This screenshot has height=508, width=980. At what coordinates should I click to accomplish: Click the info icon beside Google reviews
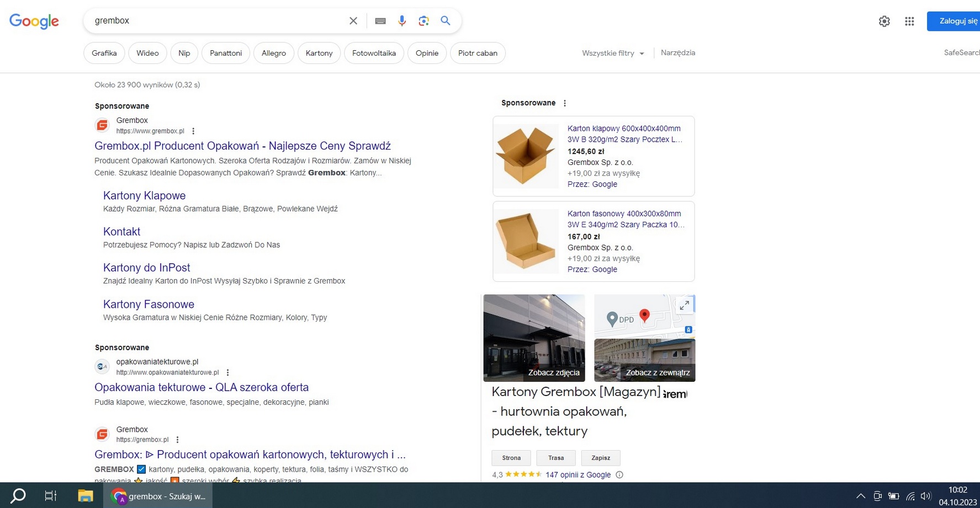(619, 475)
